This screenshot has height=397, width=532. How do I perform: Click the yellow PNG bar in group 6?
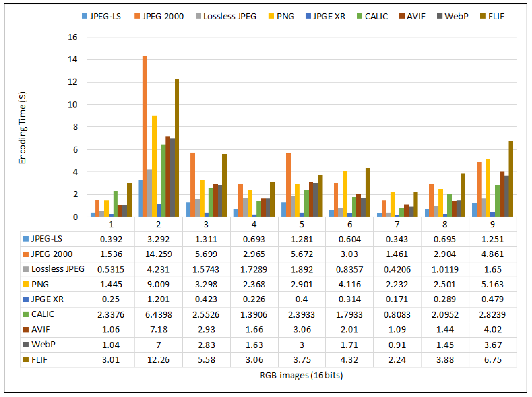(345, 193)
